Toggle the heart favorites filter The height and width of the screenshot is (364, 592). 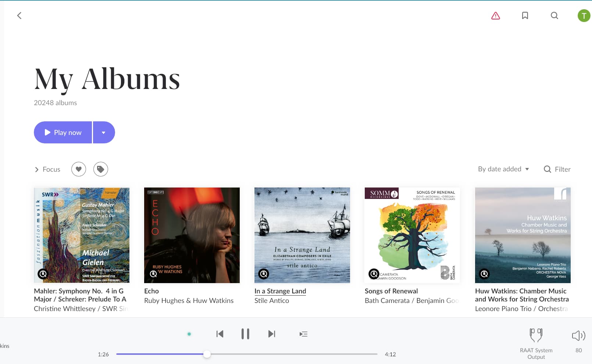click(x=79, y=169)
